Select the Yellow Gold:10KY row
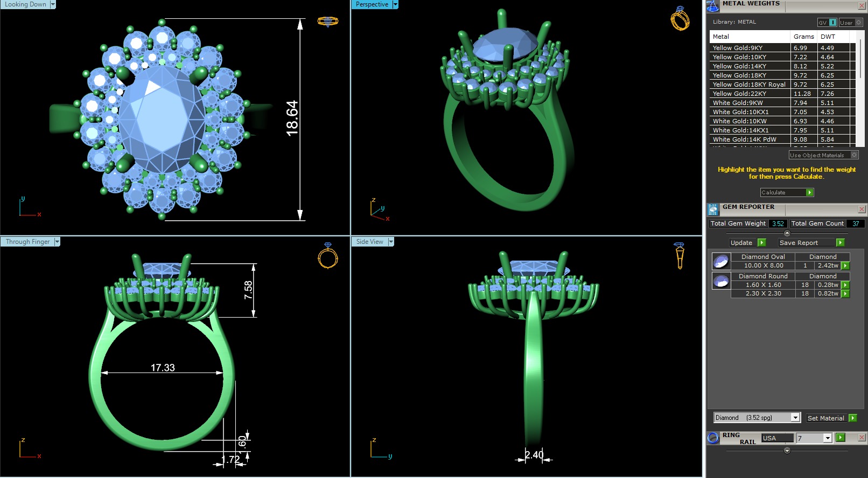Screen dimensions: 868x478 782,57
